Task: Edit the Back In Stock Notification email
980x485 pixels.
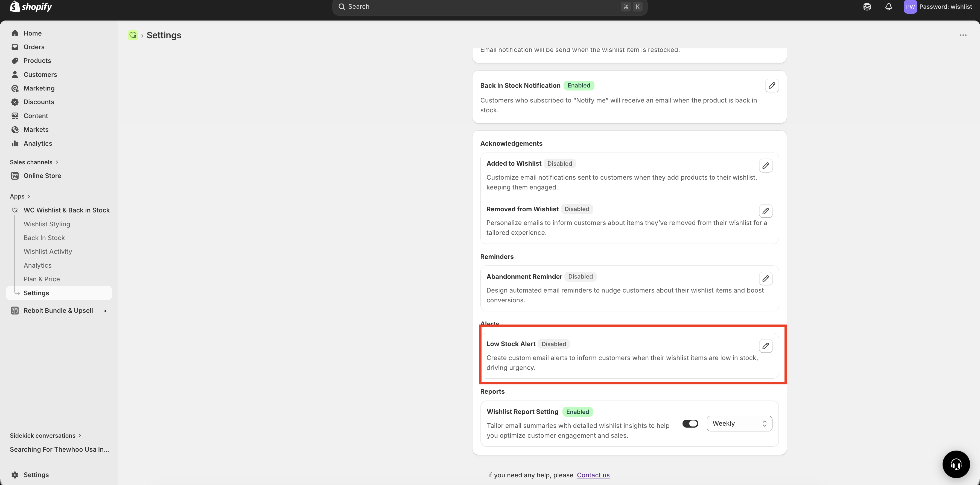Action: point(772,86)
